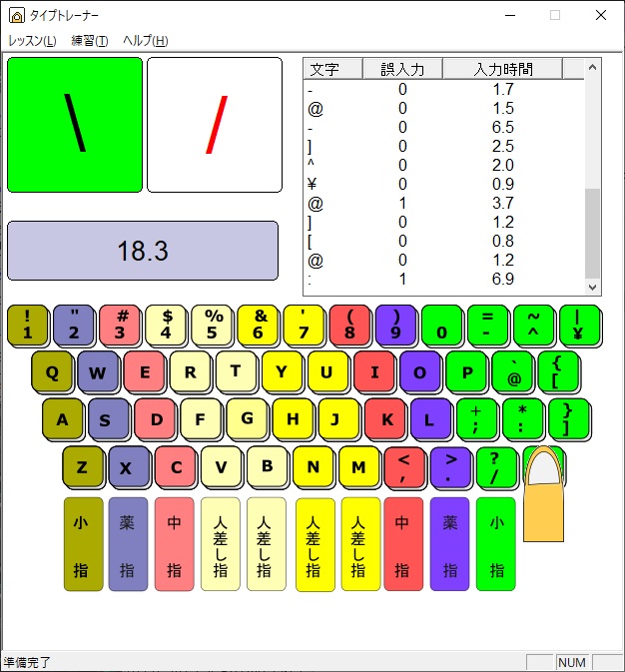Click the 文字 column header
The image size is (625, 672).
324,69
